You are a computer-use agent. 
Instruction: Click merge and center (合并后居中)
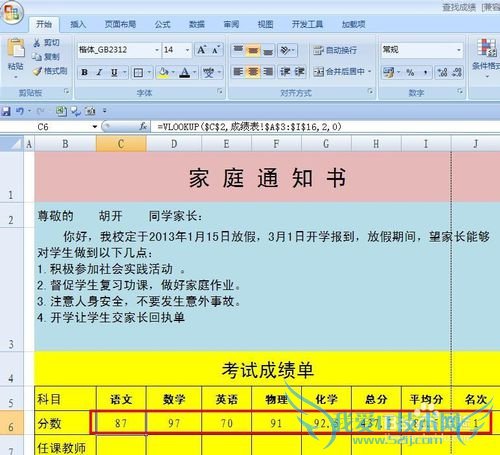[x=339, y=72]
